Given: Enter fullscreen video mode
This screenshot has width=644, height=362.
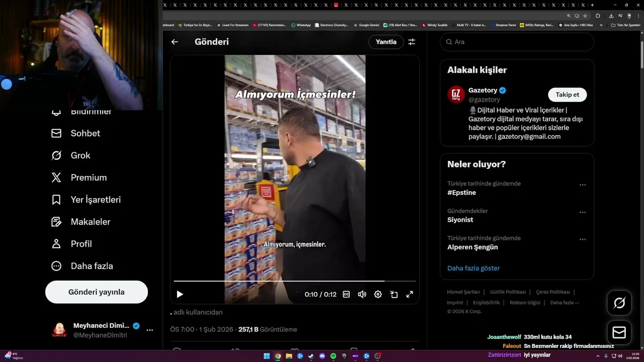Looking at the screenshot, I should click(x=410, y=294).
